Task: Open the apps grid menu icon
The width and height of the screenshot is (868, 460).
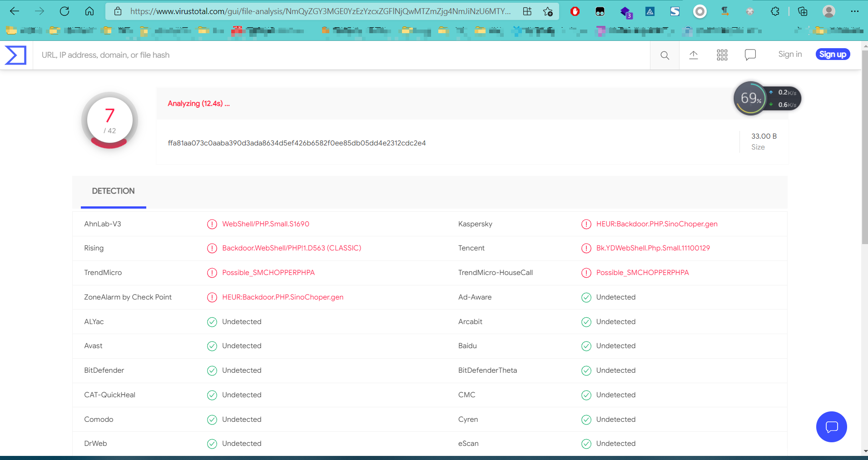Action: tap(722, 55)
